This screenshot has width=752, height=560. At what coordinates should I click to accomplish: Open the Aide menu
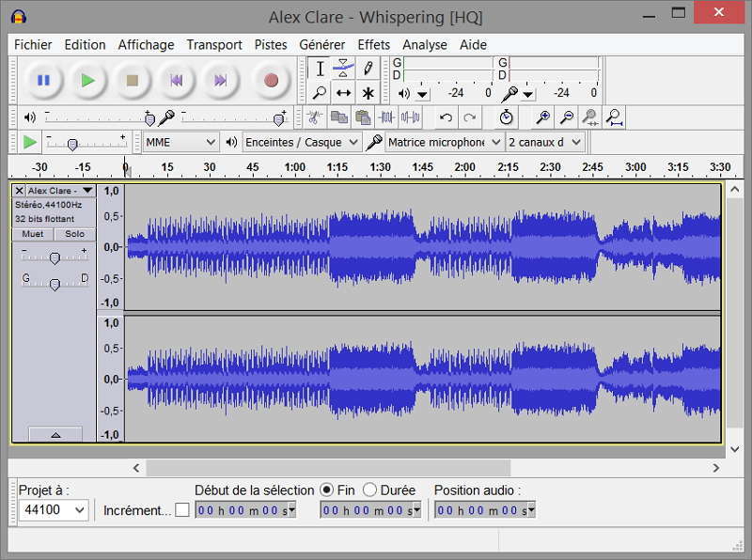(x=474, y=44)
